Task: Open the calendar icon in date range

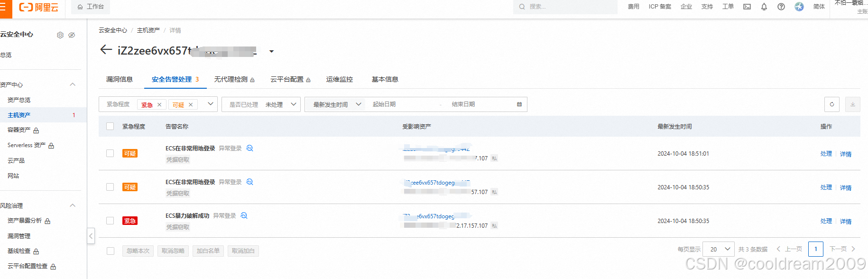Action: (x=519, y=104)
